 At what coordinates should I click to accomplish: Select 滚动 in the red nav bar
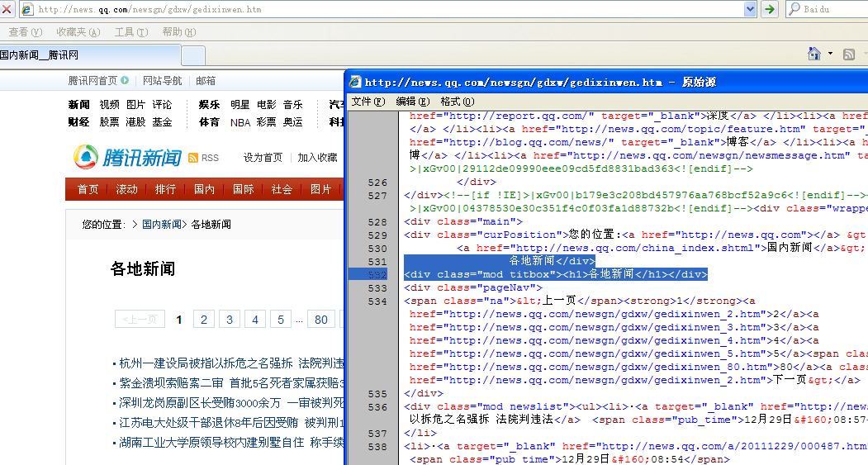[126, 189]
